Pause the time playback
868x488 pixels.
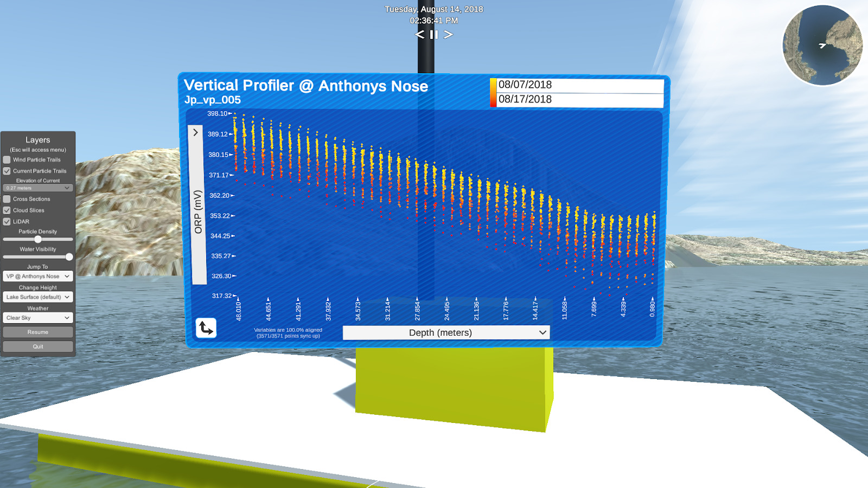click(434, 35)
